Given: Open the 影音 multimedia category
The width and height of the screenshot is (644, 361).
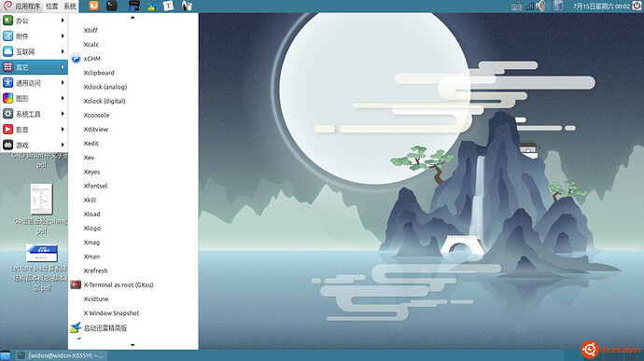Looking at the screenshot, I should tap(34, 130).
